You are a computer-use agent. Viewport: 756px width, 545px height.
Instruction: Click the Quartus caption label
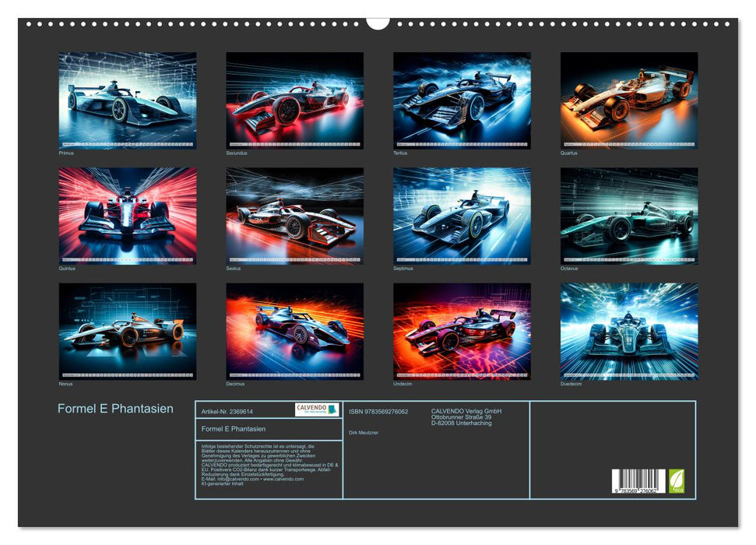click(x=569, y=153)
